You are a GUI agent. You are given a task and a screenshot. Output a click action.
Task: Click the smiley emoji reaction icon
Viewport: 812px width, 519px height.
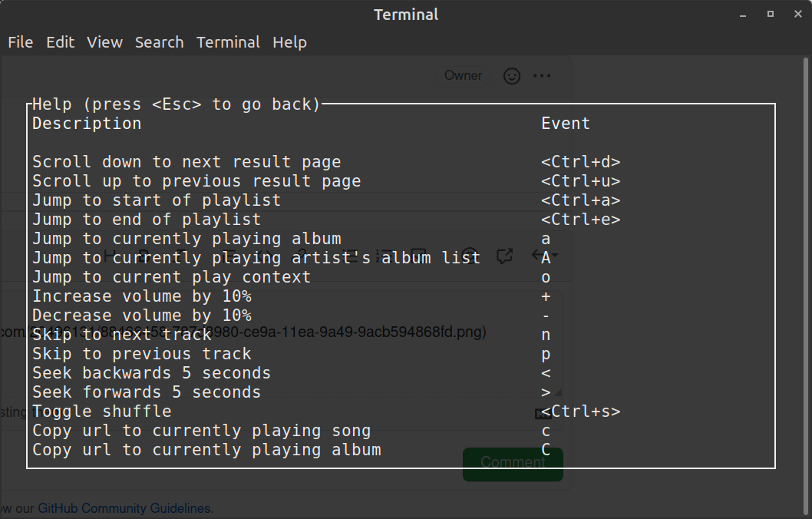click(511, 76)
